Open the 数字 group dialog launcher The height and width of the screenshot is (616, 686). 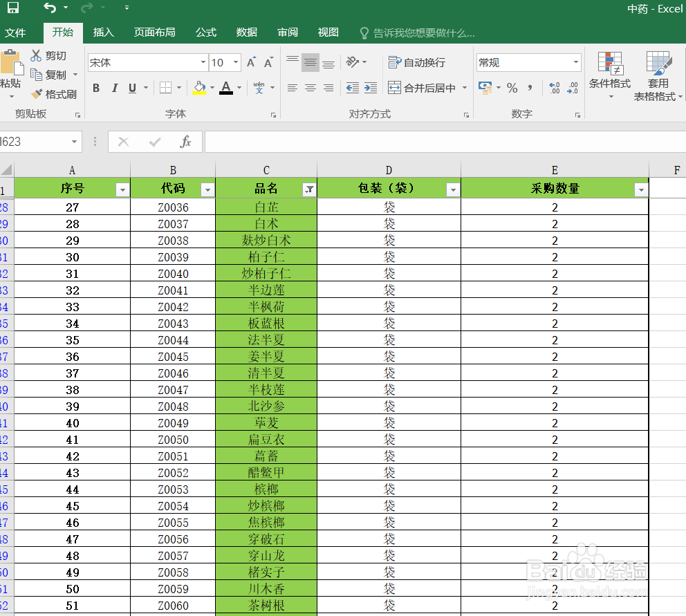577,115
